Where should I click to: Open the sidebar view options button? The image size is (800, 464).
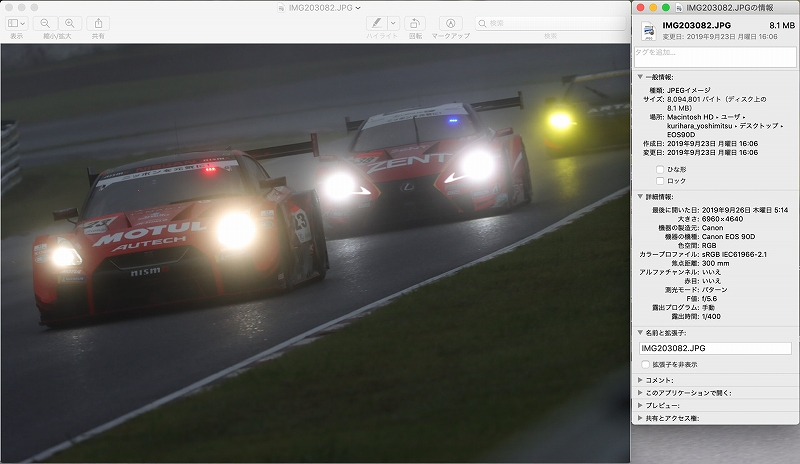pyautogui.click(x=16, y=23)
